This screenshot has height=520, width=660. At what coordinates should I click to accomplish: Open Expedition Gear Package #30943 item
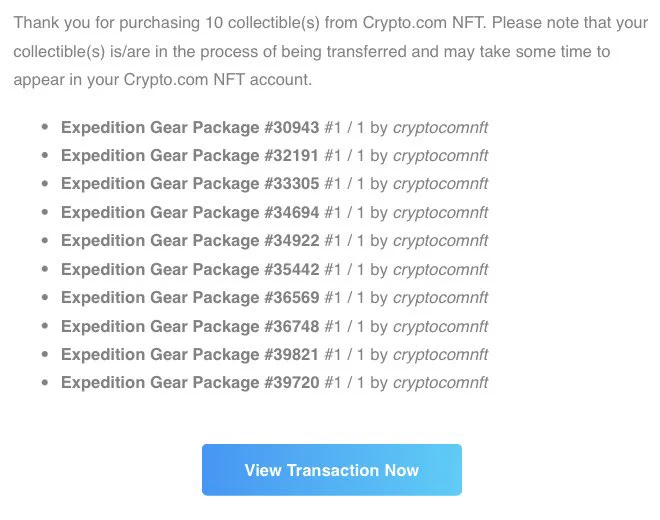pyautogui.click(x=190, y=128)
